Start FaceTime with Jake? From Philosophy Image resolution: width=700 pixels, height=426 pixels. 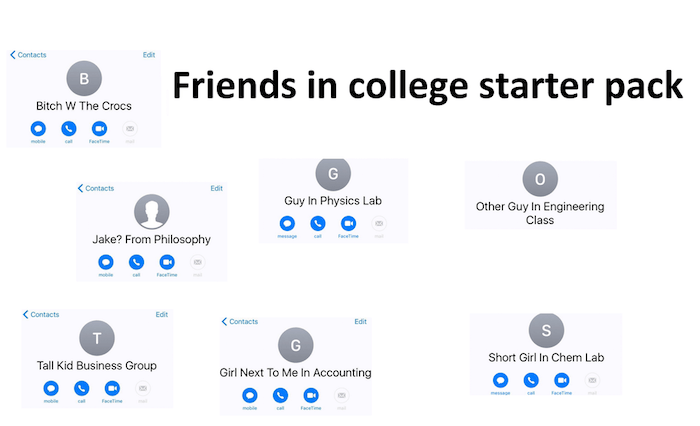pyautogui.click(x=167, y=262)
